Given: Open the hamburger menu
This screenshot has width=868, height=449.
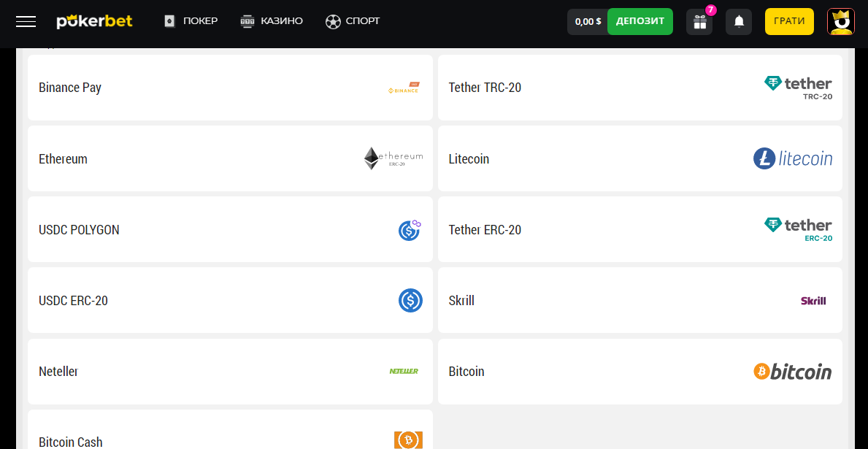Looking at the screenshot, I should click(26, 21).
